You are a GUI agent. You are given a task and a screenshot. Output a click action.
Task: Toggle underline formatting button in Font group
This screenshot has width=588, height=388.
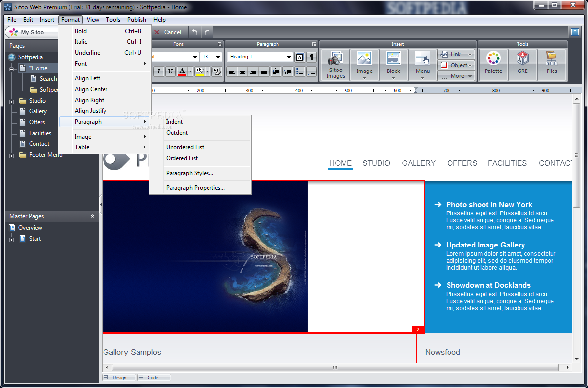pyautogui.click(x=170, y=71)
